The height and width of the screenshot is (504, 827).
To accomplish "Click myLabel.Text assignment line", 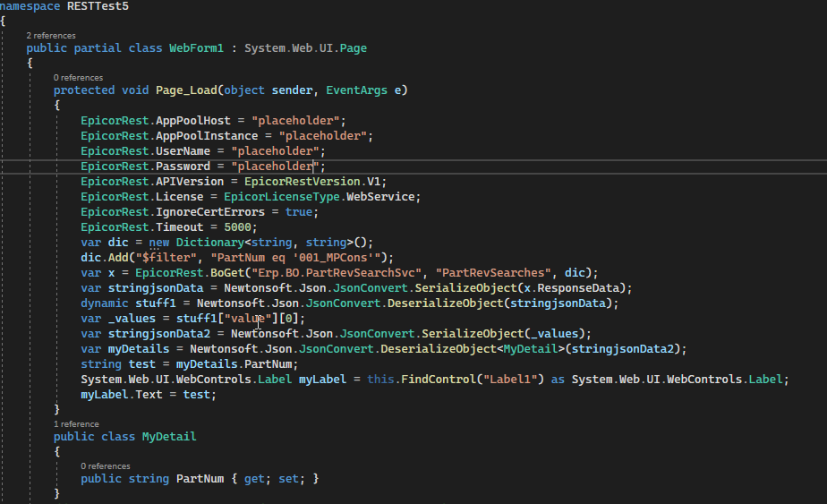I will click(x=149, y=396).
